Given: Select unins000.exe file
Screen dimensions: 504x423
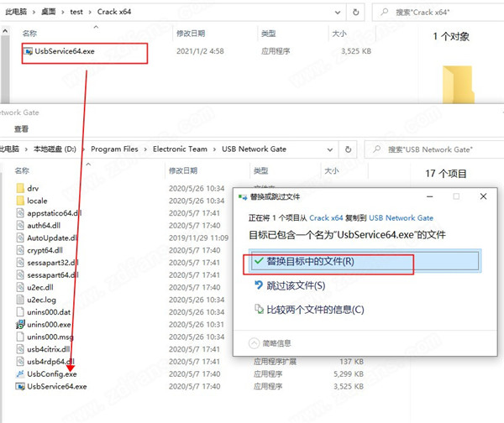Looking at the screenshot, I should coord(49,324).
